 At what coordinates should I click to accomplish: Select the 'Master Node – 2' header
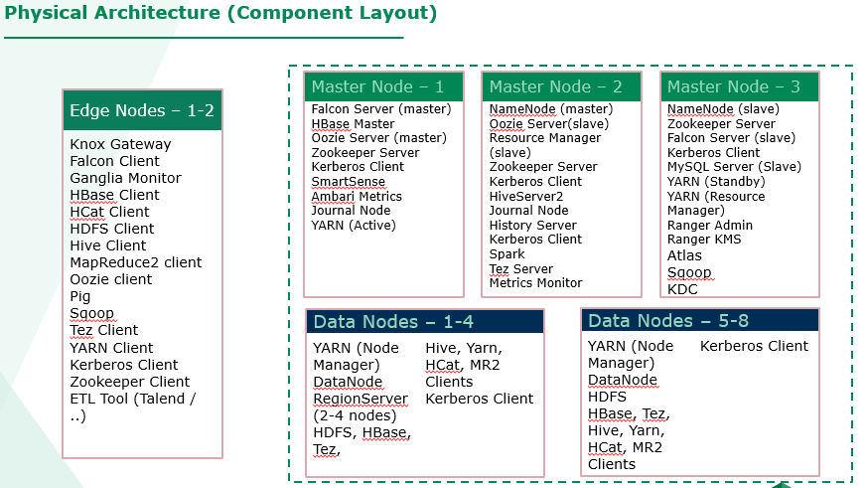[x=561, y=86]
